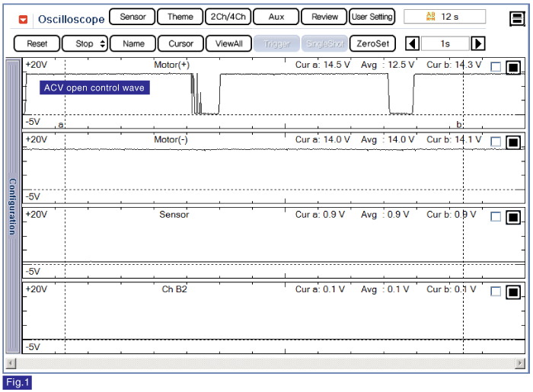
Task: Click the Cur b: 14.3 V reading
Action: [x=454, y=65]
